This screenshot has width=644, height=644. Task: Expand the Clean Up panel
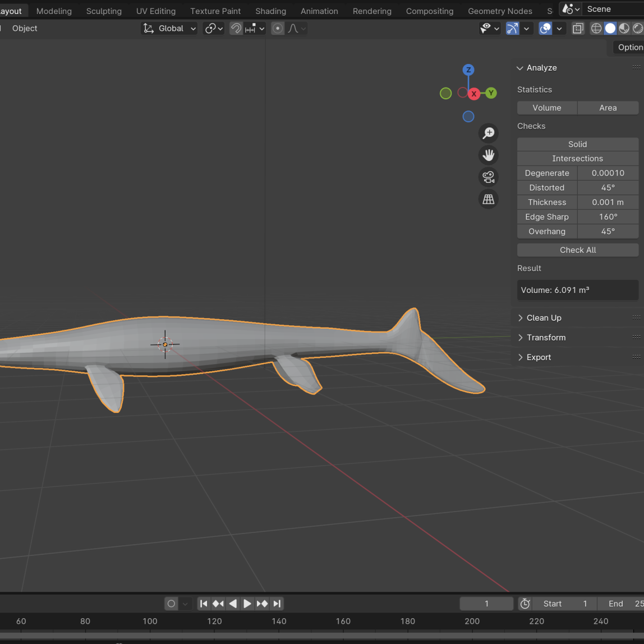click(x=544, y=318)
